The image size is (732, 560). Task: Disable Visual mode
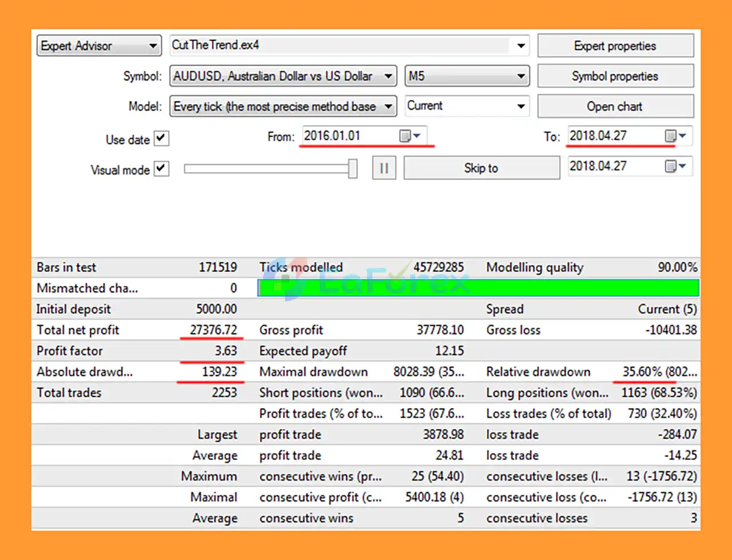[161, 169]
